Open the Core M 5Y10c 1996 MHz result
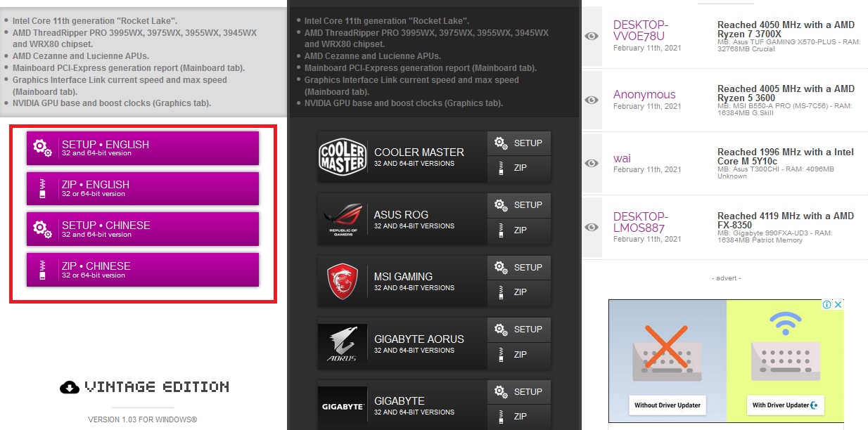 pyautogui.click(x=786, y=157)
